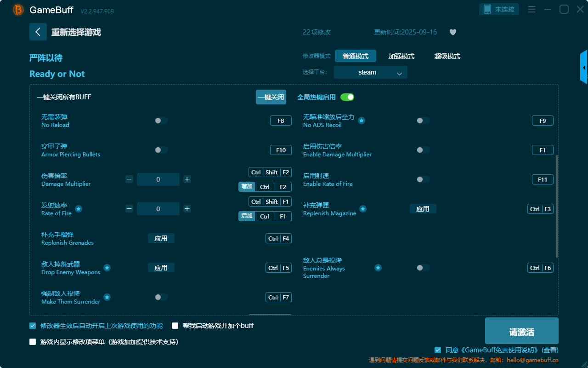Toggle No ADS Recoil switch

[423, 121]
